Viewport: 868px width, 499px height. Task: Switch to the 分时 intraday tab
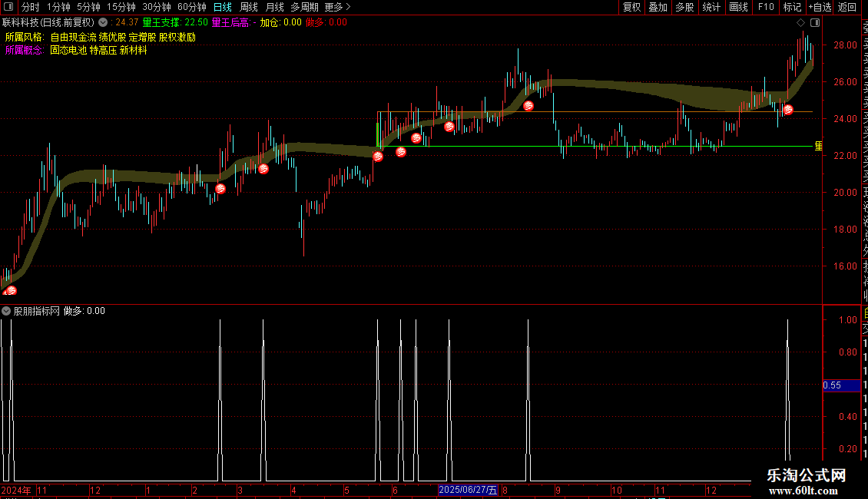(31, 7)
